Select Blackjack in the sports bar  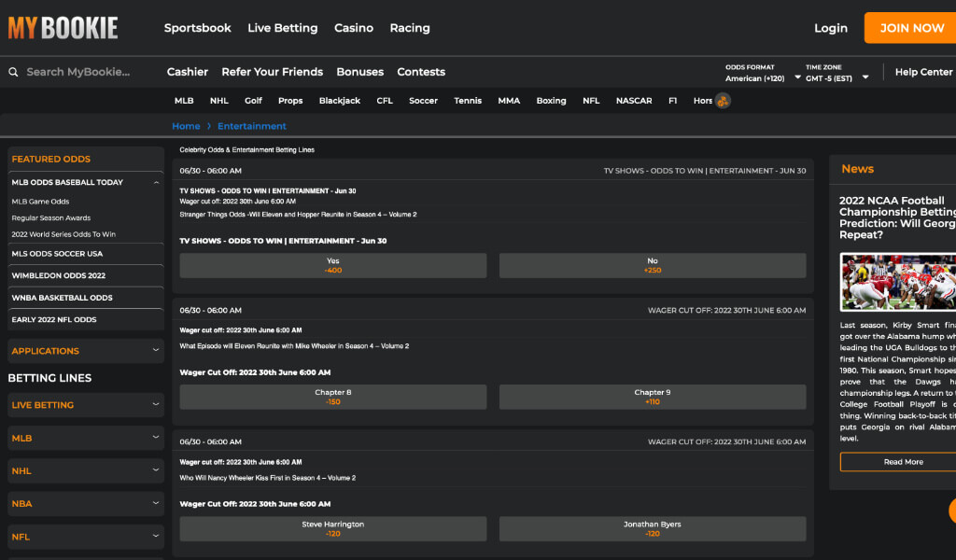(x=339, y=101)
